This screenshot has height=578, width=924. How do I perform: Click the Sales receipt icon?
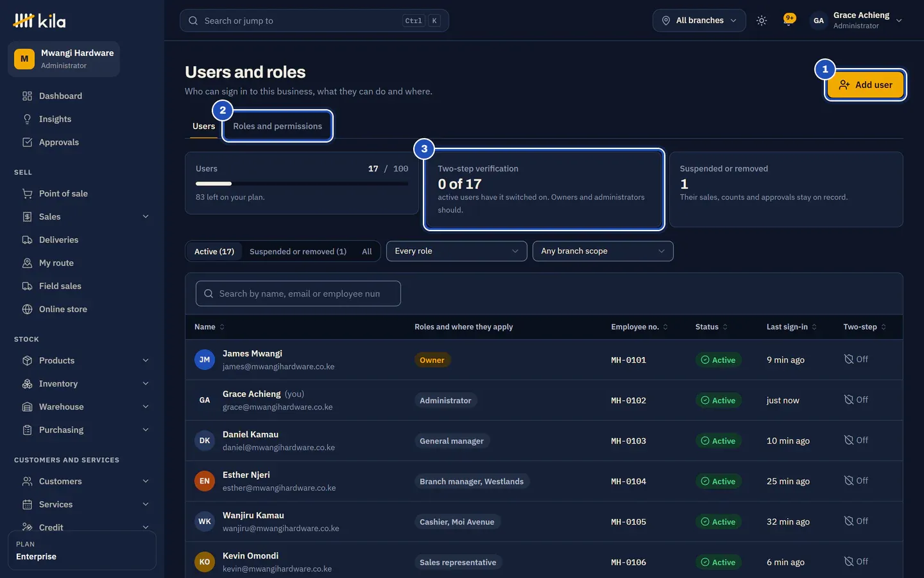tap(27, 217)
